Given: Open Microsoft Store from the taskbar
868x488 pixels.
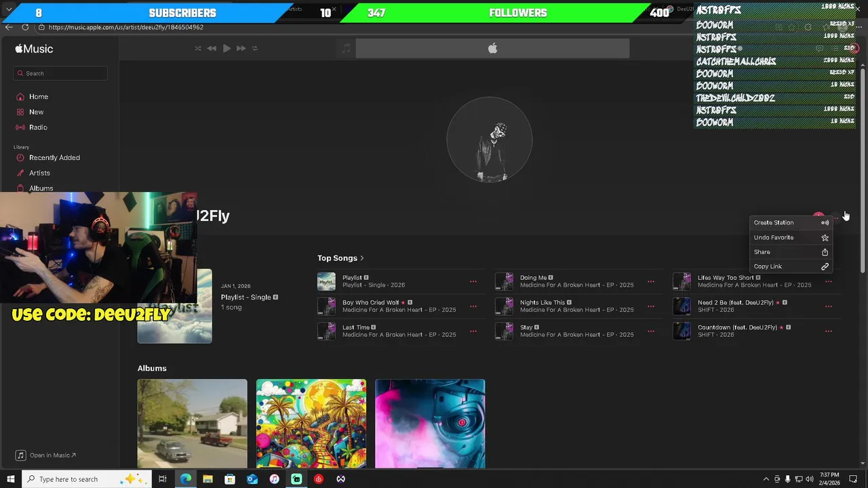Looking at the screenshot, I should tap(230, 479).
